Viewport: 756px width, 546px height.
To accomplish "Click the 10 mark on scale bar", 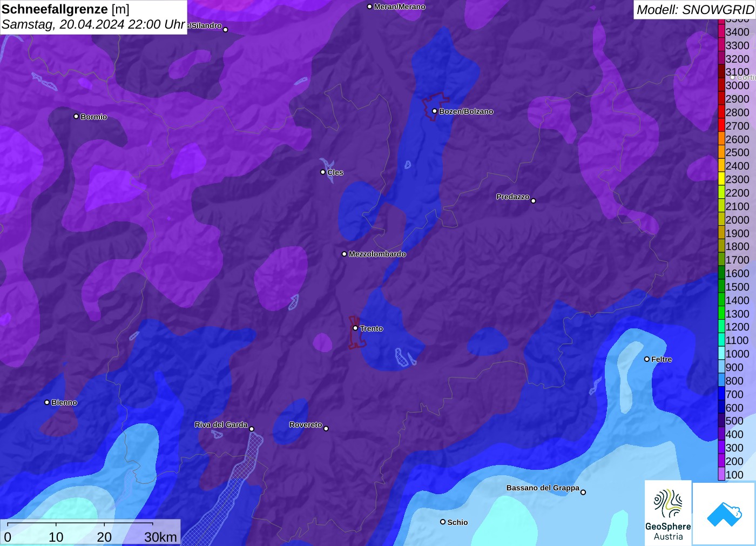I will pos(56,537).
